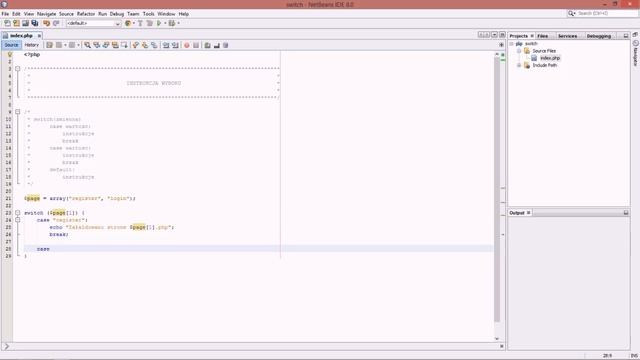640x360 pixels.
Task: Close the Output tab
Action: coord(529,213)
